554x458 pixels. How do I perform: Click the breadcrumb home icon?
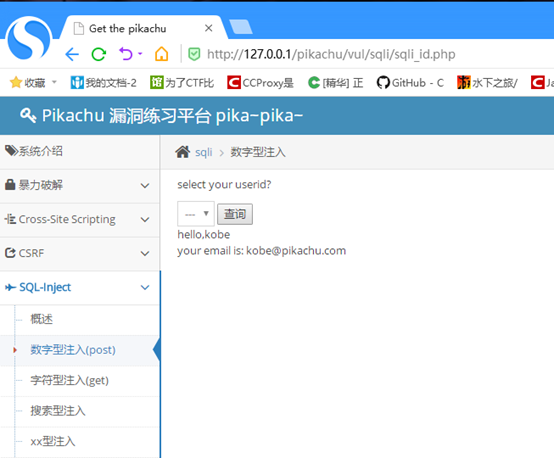(x=183, y=152)
